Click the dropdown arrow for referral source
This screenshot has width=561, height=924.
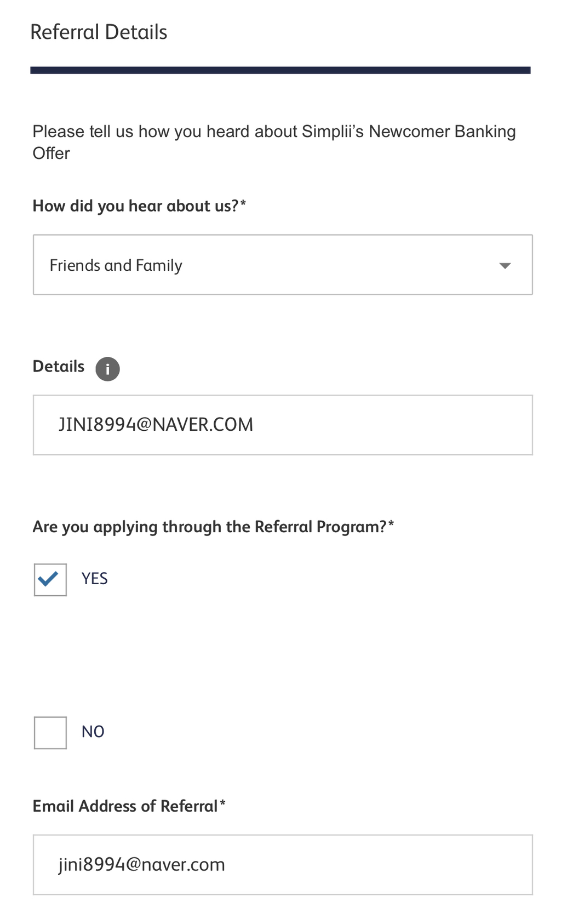tap(505, 266)
